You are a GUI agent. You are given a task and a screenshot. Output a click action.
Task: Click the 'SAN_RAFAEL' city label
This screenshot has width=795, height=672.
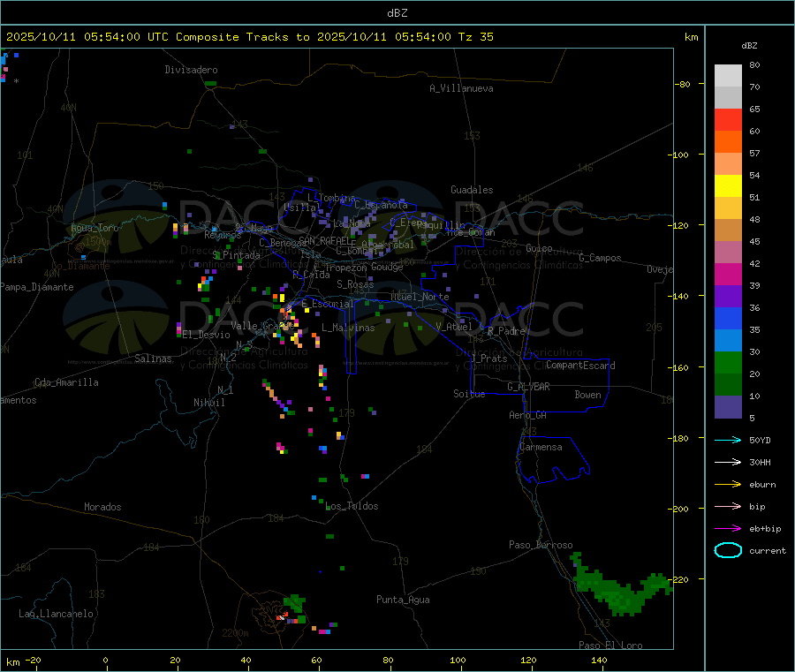tap(324, 240)
